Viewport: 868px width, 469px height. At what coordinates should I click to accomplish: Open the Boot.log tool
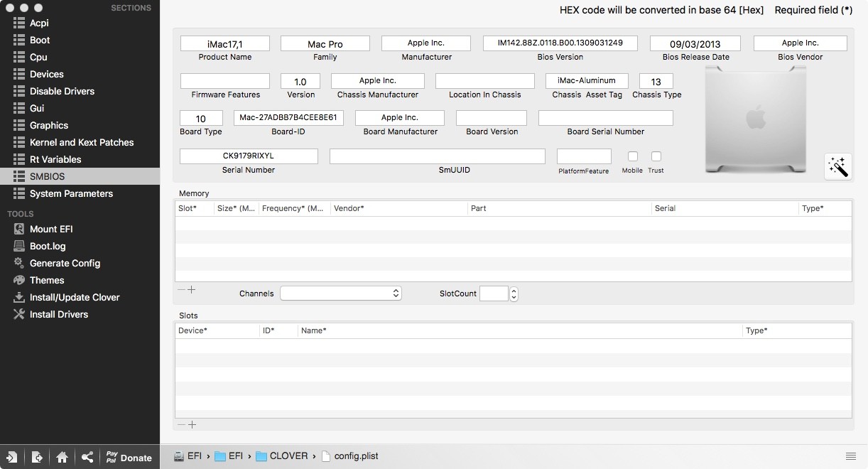click(48, 246)
